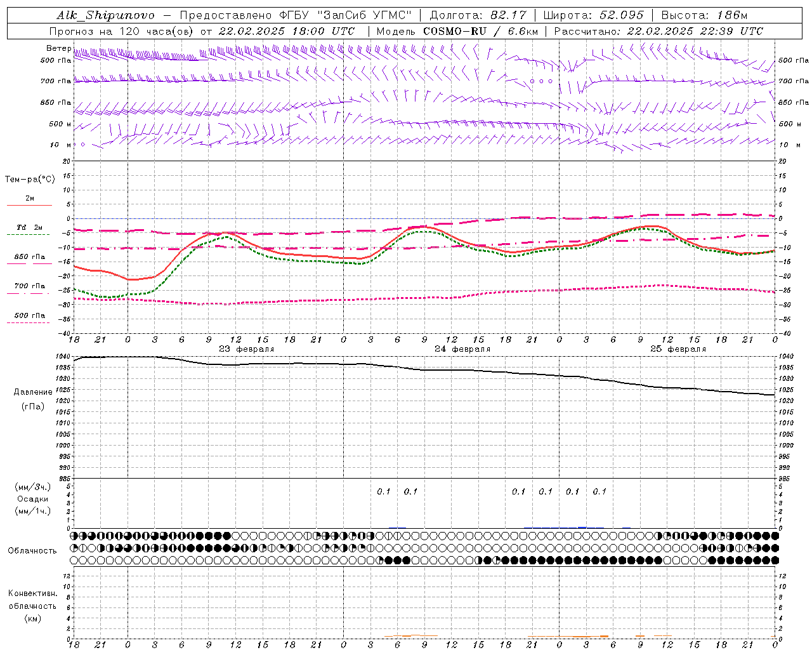Click the (мм/3ч.) precipitation unit label
Screen dimensions: 812x650
pyautogui.click(x=33, y=487)
